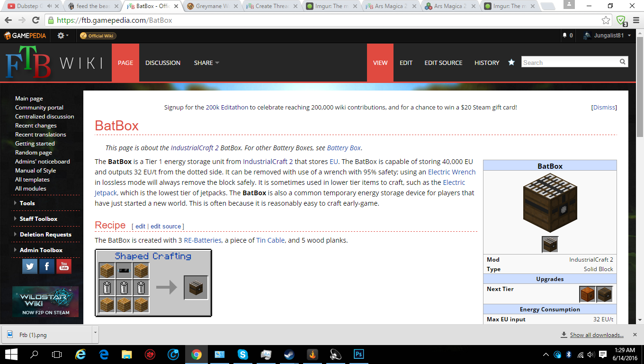Dismiss the Editathon signup notice
The height and width of the screenshot is (364, 644).
tap(604, 108)
